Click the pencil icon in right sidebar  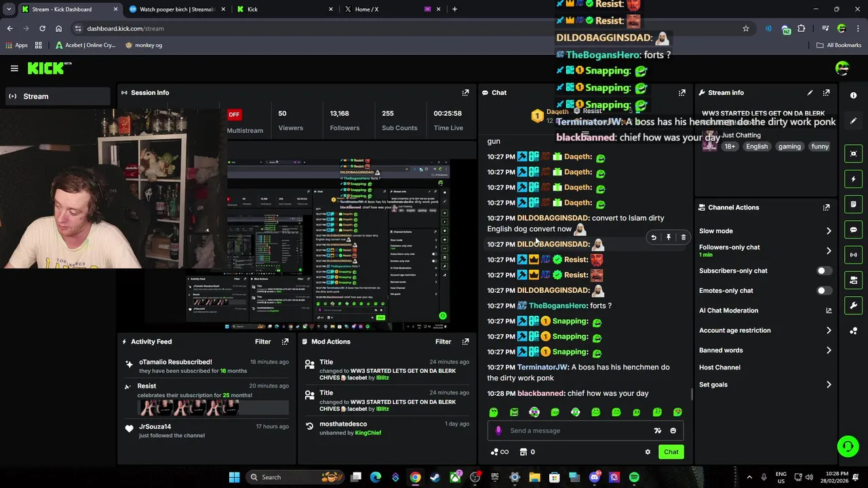click(x=853, y=121)
